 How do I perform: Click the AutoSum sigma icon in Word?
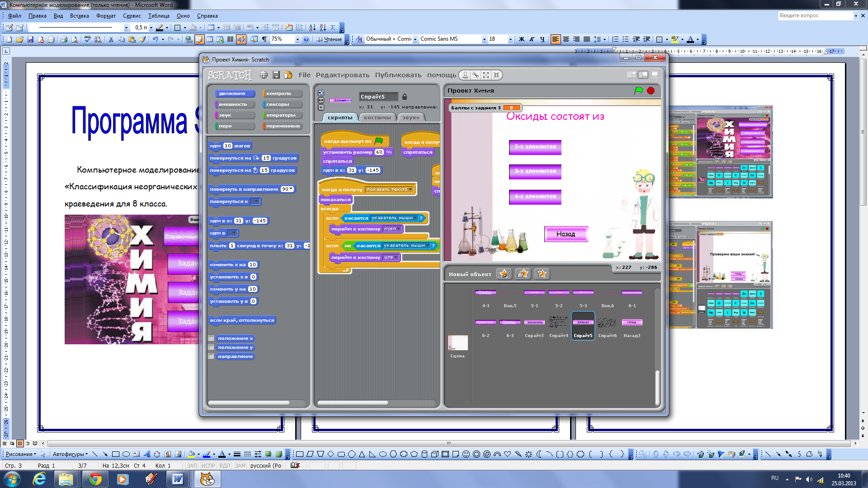coord(333,28)
